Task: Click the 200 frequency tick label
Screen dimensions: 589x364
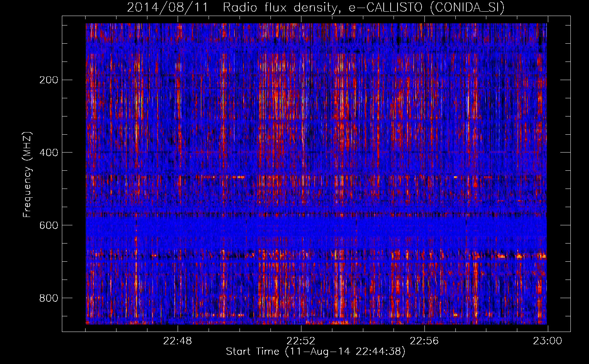Action: point(49,80)
